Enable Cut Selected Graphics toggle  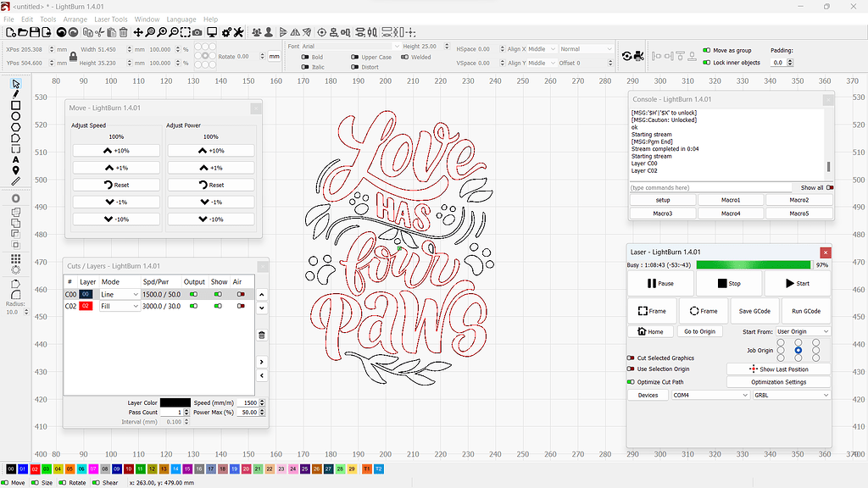(631, 358)
